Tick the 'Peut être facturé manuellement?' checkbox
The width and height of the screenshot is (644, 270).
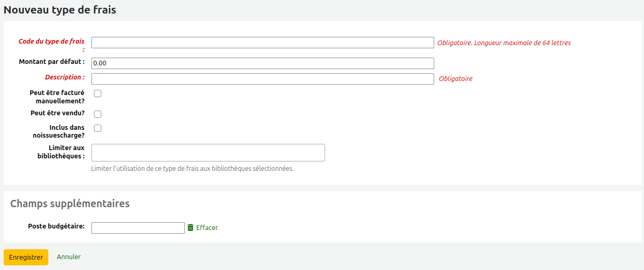point(98,93)
